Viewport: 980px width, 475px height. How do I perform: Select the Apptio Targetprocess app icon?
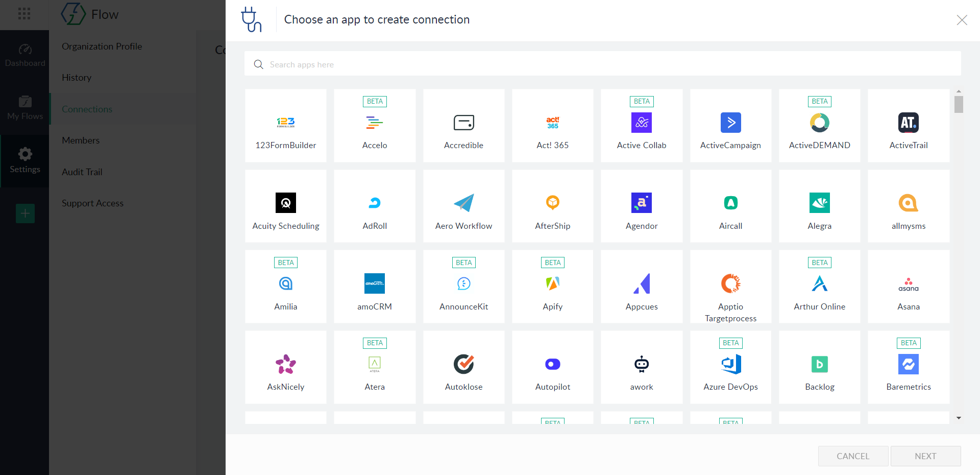[x=731, y=283]
